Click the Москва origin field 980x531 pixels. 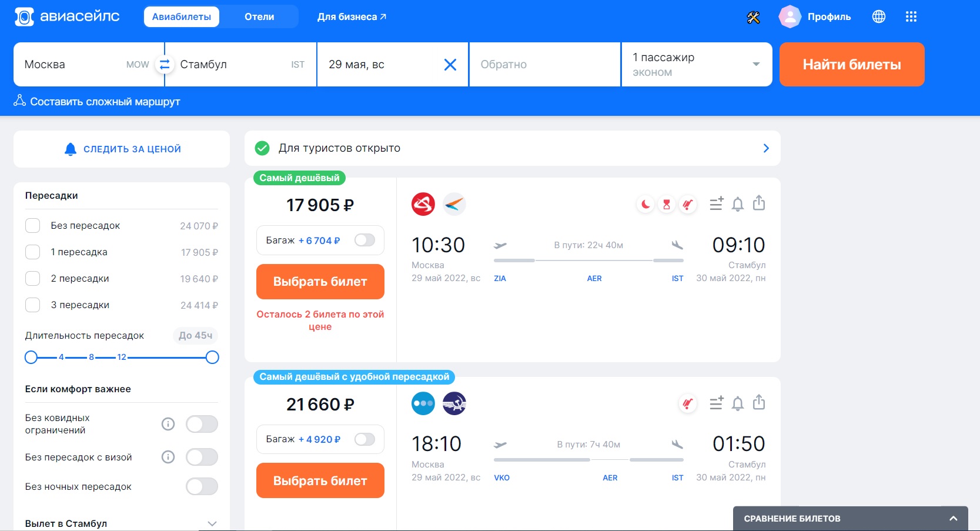tap(89, 65)
